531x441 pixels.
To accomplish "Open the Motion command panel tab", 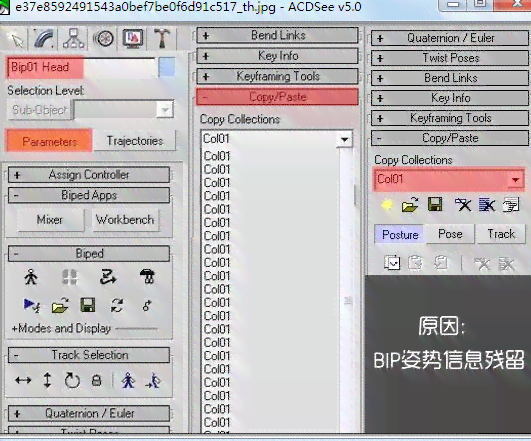I will point(103,38).
